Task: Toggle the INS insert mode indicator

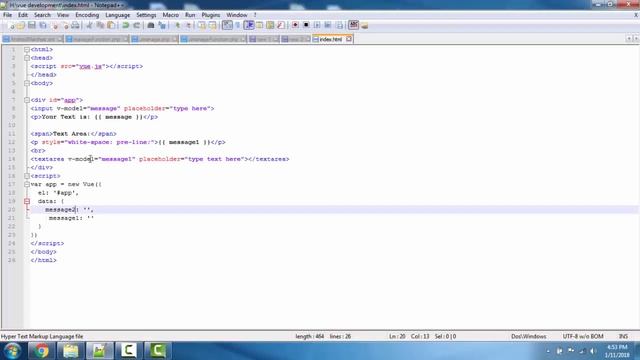Action: (623, 336)
